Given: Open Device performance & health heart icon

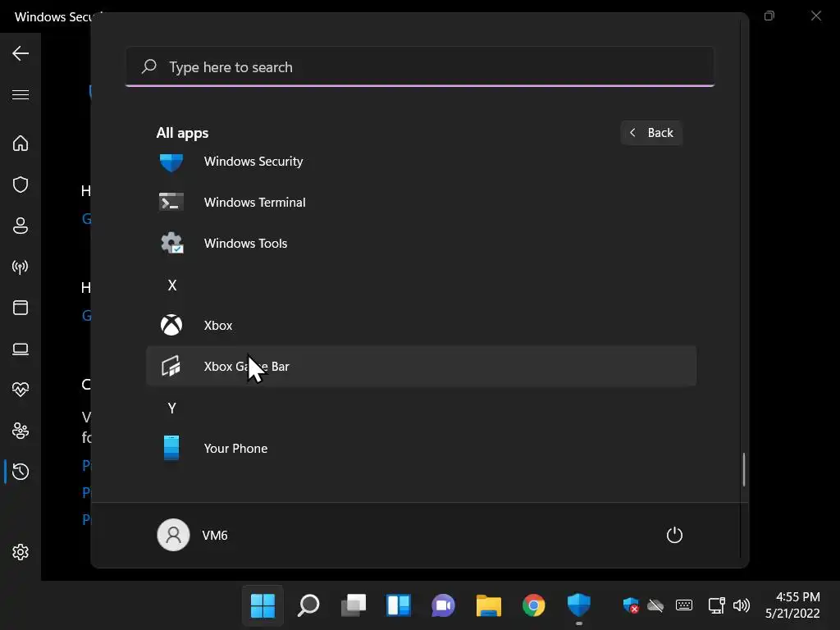Looking at the screenshot, I should point(21,390).
